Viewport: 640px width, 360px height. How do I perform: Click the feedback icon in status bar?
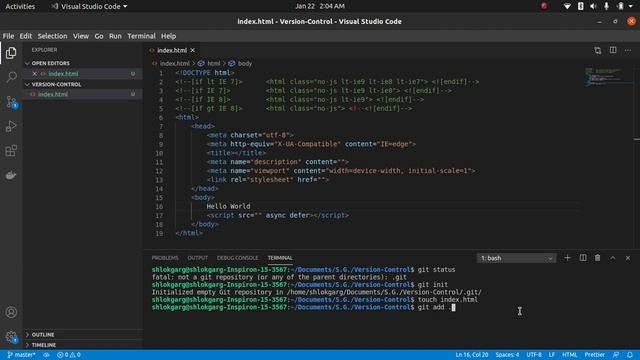tap(616, 355)
